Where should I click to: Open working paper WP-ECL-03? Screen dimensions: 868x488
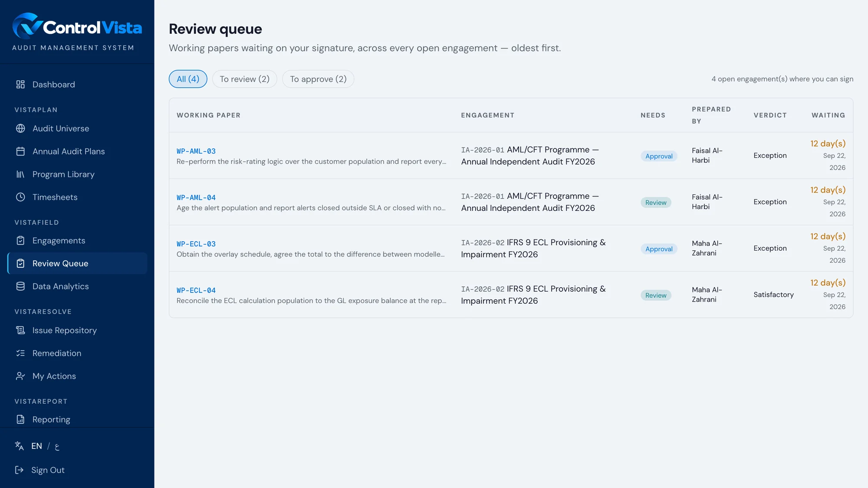coord(196,244)
